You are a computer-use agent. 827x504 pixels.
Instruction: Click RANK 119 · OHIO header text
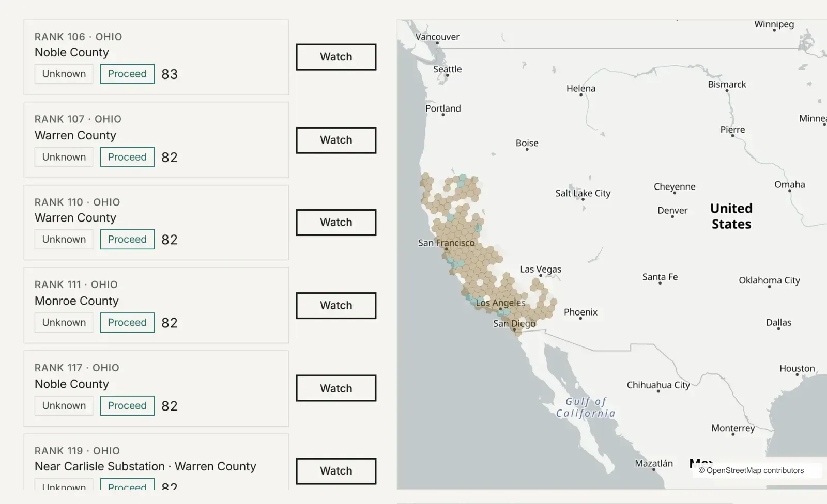click(x=77, y=451)
